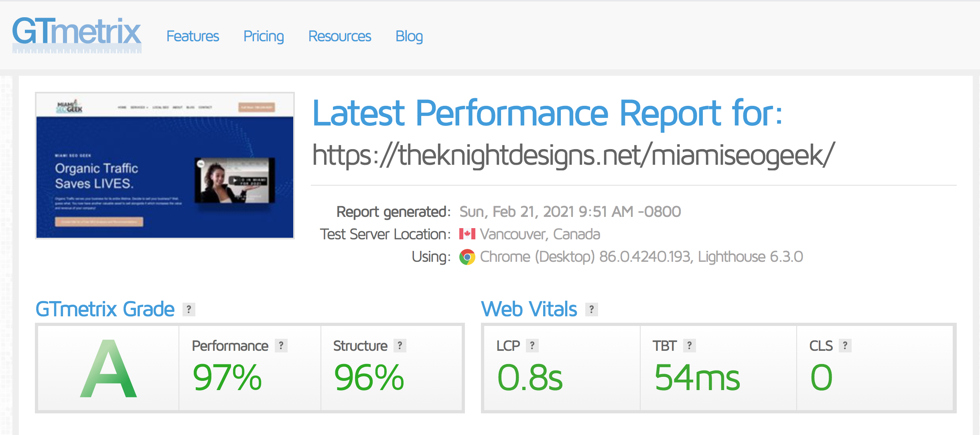Open the Resources menu item

click(x=339, y=36)
